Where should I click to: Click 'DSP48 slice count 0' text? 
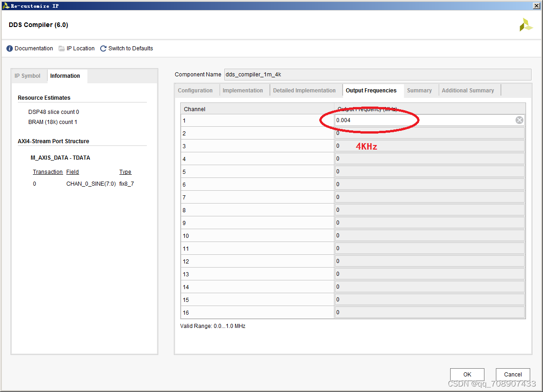pyautogui.click(x=54, y=112)
